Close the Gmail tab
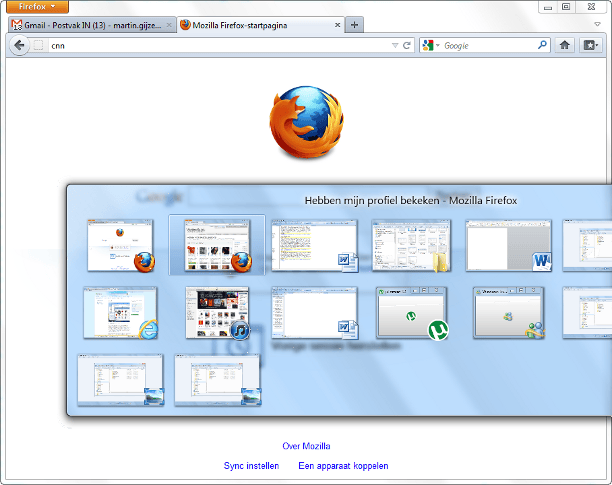612x485 pixels. [169, 25]
